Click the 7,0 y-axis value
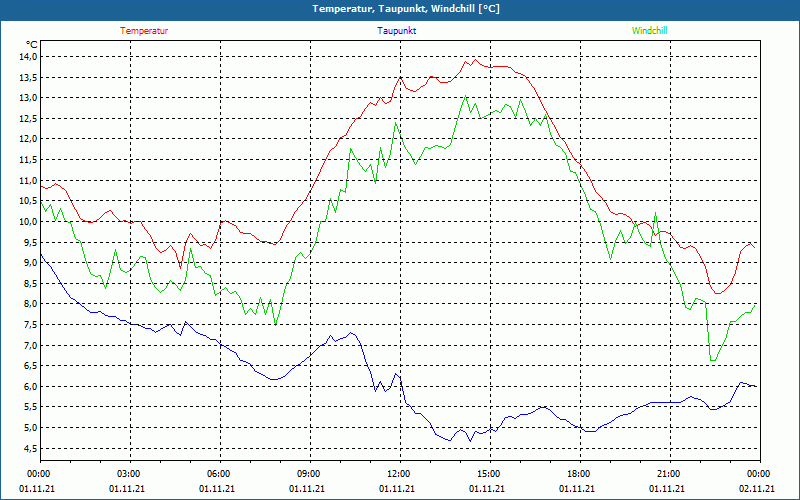The image size is (800, 500). point(30,345)
